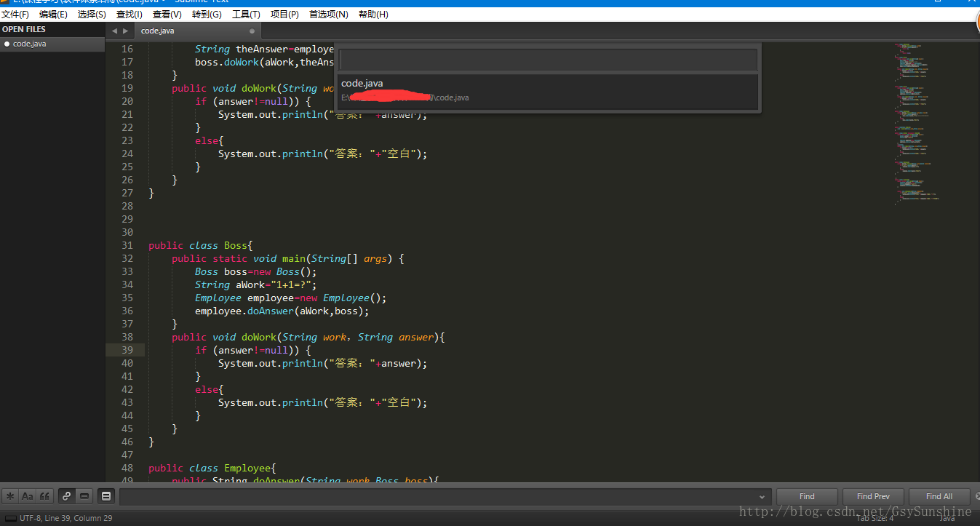The height and width of the screenshot is (526, 980).
Task: Click 'Employee employee=new Employee();' line
Action: 291,298
